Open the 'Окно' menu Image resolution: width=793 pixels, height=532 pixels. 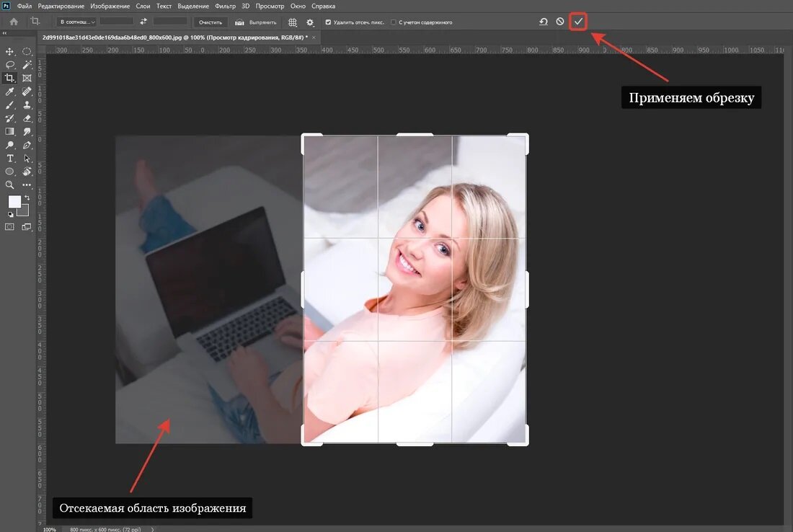point(298,6)
